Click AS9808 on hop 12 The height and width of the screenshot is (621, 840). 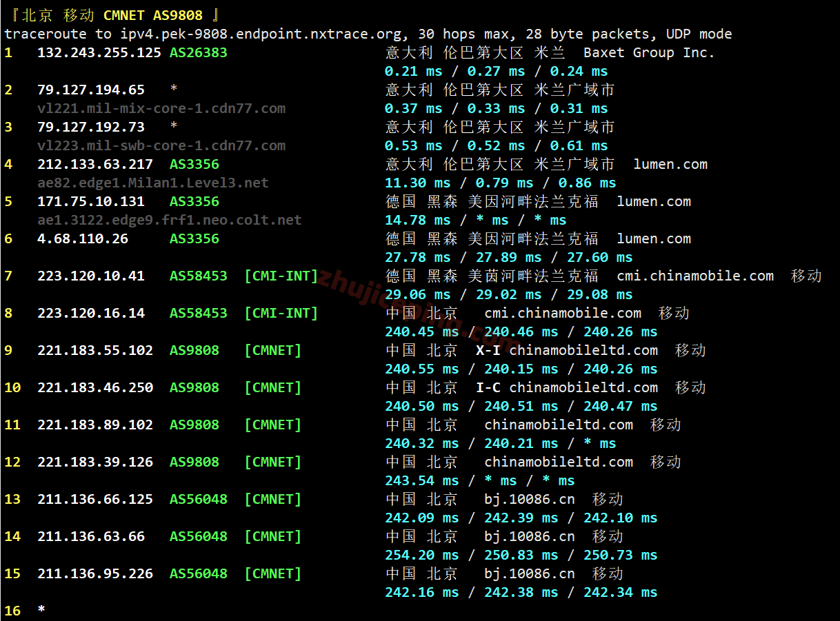click(x=194, y=462)
